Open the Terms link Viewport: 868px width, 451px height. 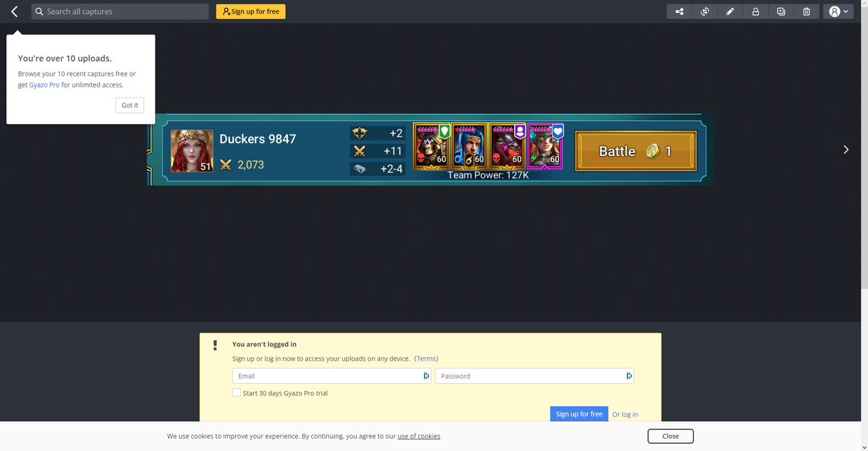pyautogui.click(x=426, y=358)
